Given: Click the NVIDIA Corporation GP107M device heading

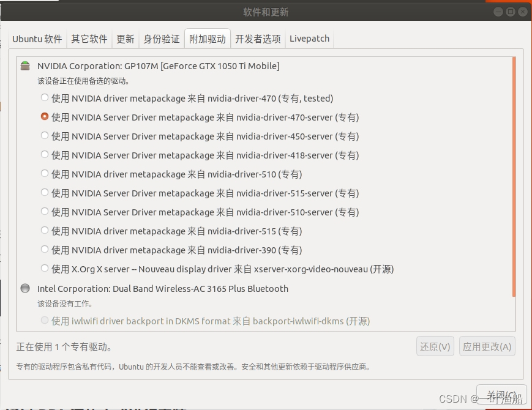Looking at the screenshot, I should click(158, 66).
